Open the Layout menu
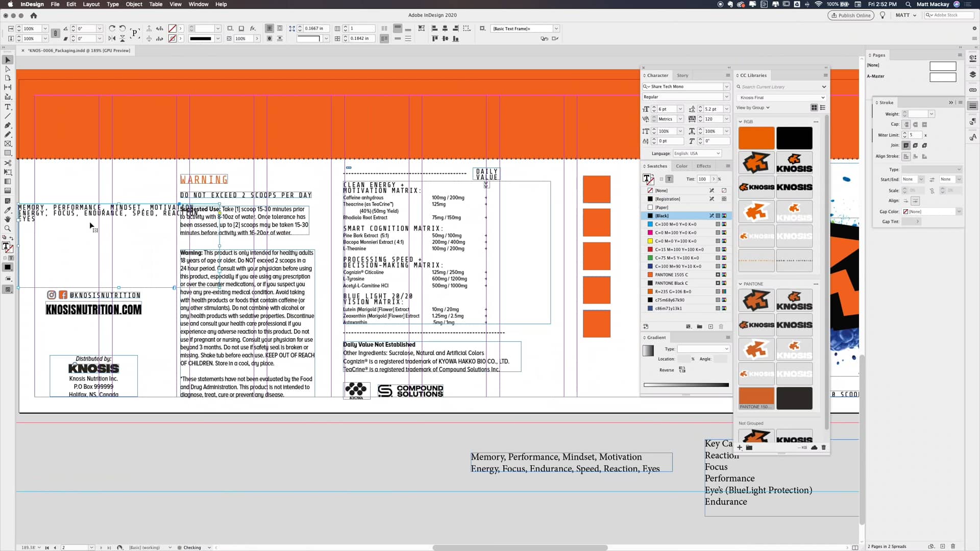This screenshot has width=980, height=551. (91, 4)
